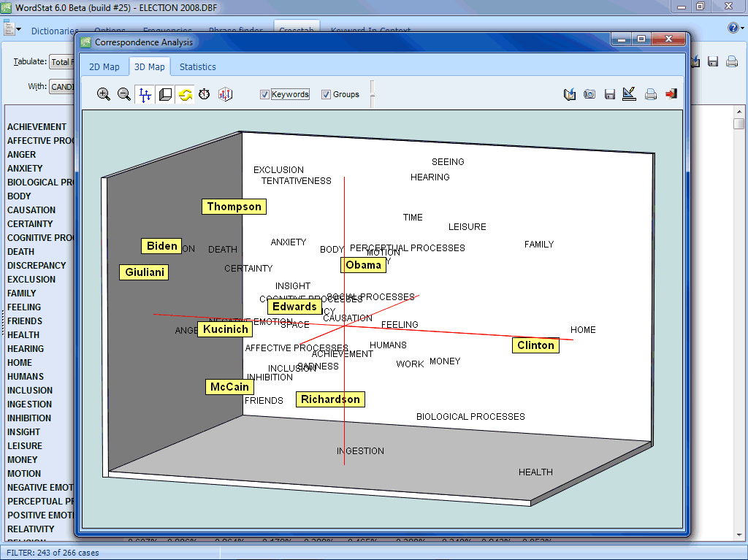Screen dimensions: 748x560
Task: Open the Tabulate dropdown field
Action: 62,61
